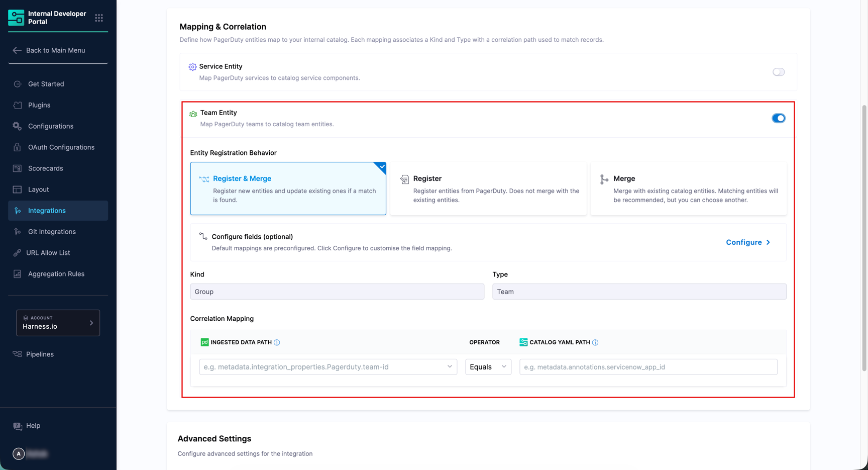Open the Equals operator dropdown
The width and height of the screenshot is (868, 470).
(x=488, y=367)
